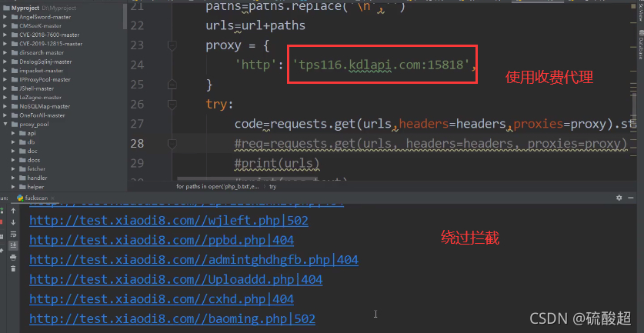Screen dimensions: 644x333
Task: Toggle scroll-to-end in the run console
Action: point(13,245)
